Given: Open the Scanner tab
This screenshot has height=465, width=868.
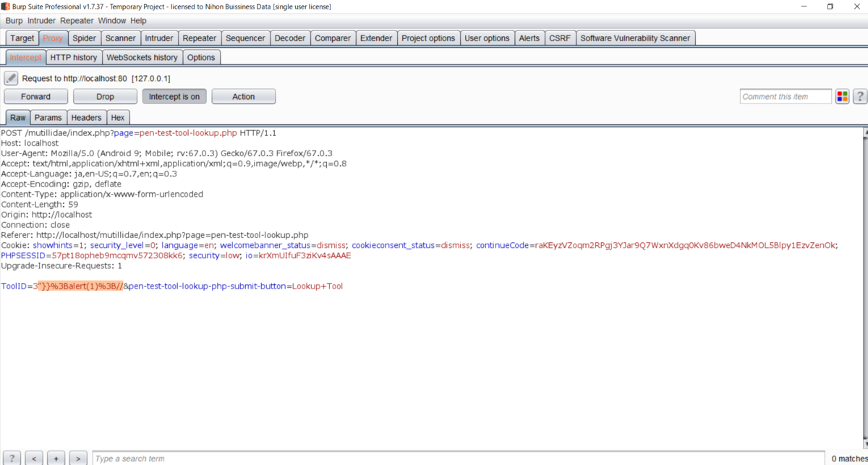Looking at the screenshot, I should point(120,38).
